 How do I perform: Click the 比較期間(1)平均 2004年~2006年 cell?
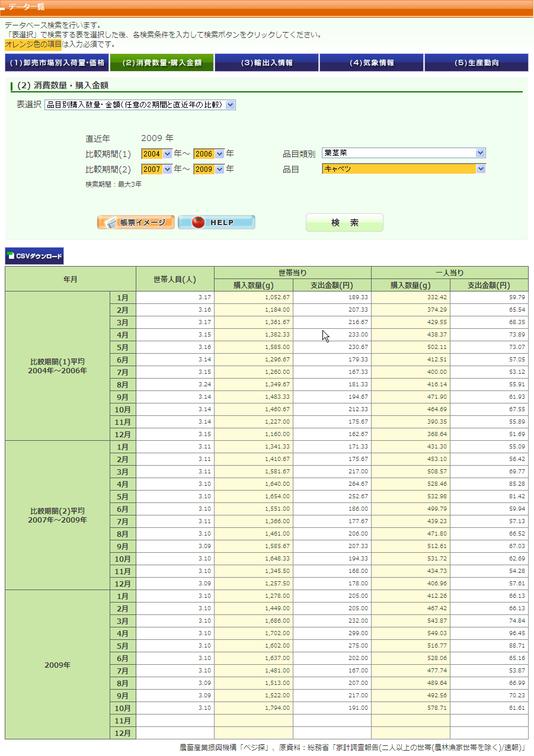click(x=57, y=366)
